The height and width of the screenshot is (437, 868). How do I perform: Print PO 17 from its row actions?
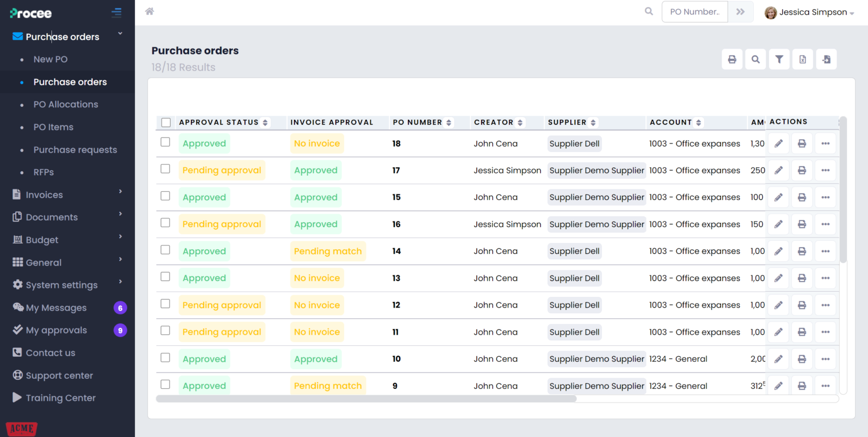tap(802, 170)
